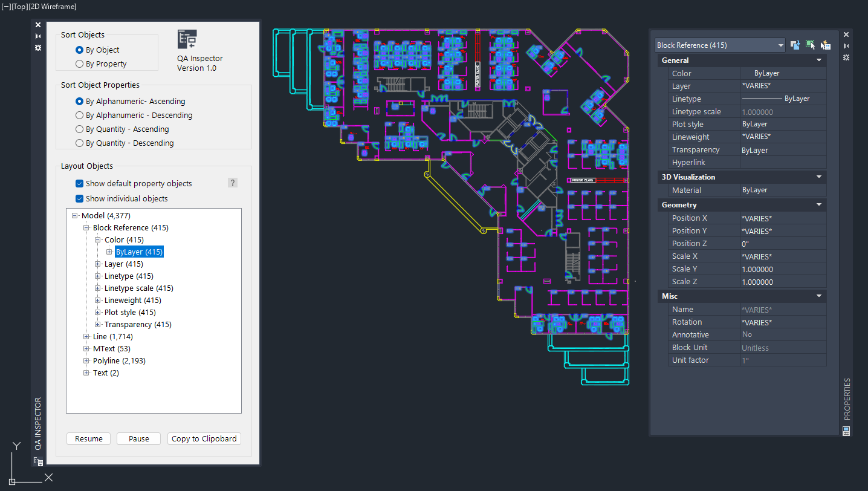Expand the Lineweight (415) tree node

tap(98, 301)
